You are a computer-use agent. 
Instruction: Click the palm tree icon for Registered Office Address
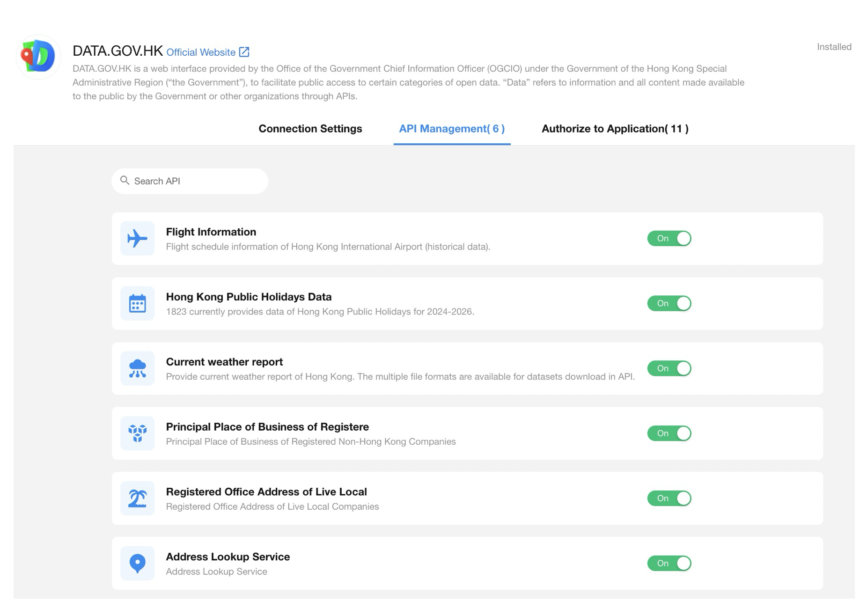(x=137, y=499)
